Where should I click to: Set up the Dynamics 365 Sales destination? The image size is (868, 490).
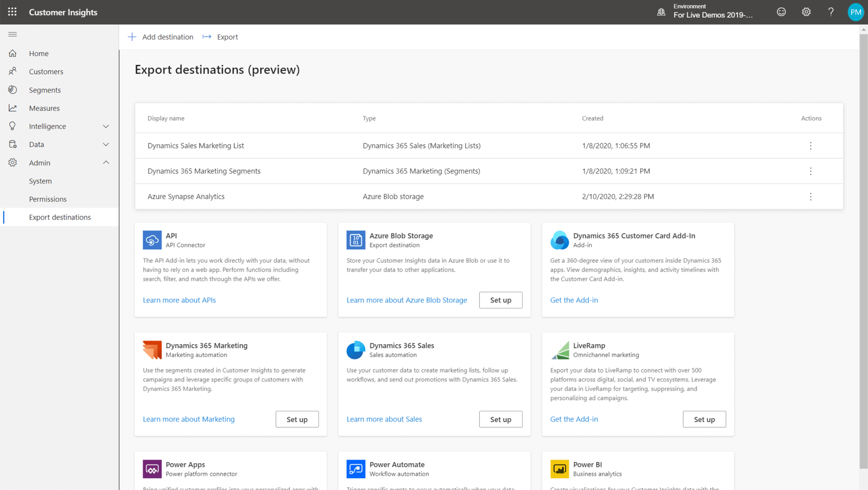(x=500, y=419)
